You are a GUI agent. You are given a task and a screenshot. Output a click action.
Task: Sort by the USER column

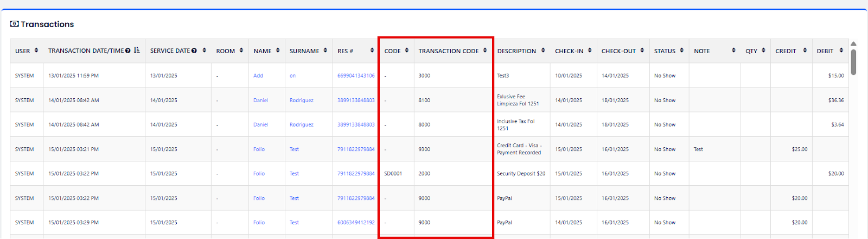pos(36,51)
